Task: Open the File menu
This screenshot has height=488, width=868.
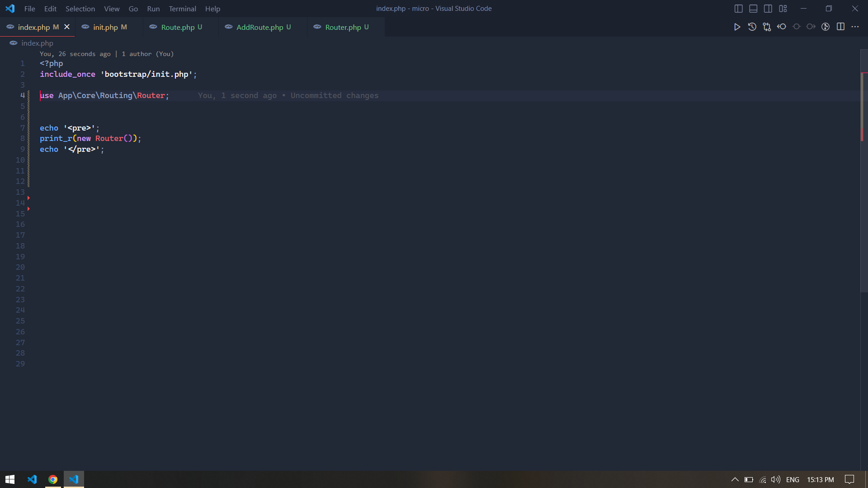Action: (x=30, y=9)
